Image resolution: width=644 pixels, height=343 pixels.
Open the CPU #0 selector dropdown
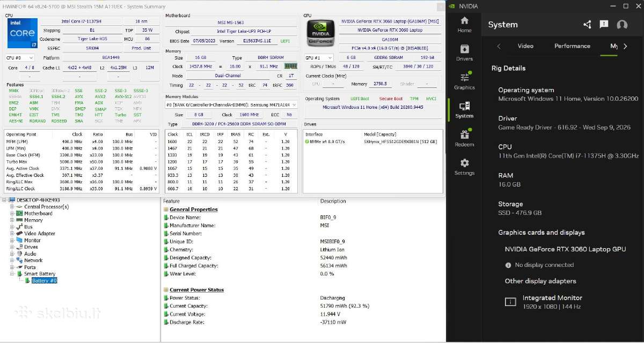coord(20,57)
